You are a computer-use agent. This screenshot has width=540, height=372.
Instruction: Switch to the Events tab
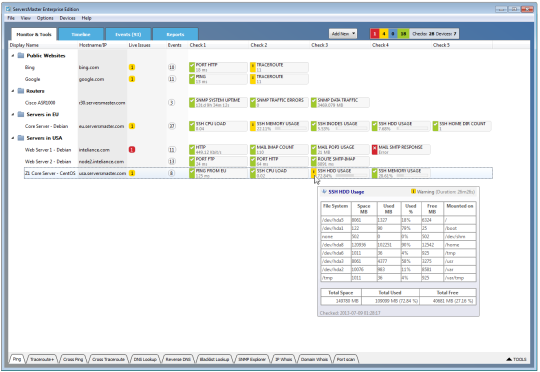coord(128,34)
